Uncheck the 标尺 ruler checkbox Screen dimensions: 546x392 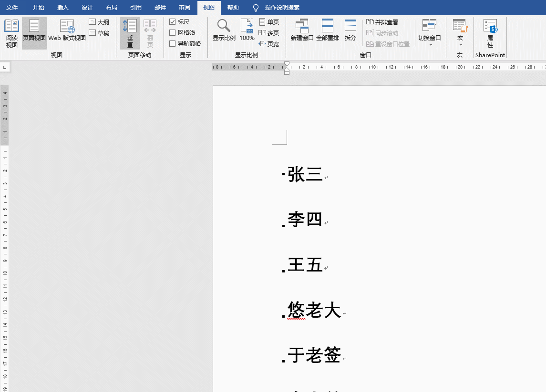tap(172, 21)
